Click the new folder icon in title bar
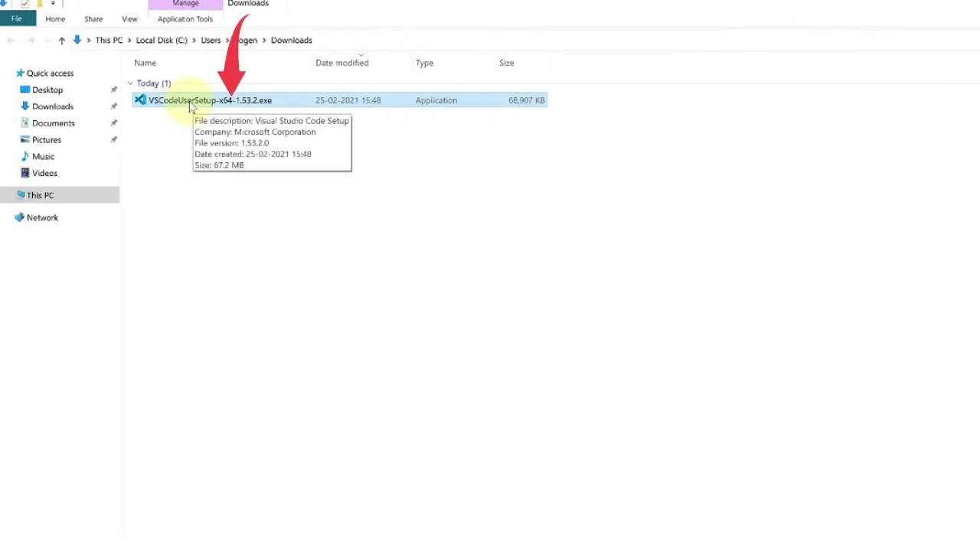Screen dimensions: 980x551 pos(39,4)
